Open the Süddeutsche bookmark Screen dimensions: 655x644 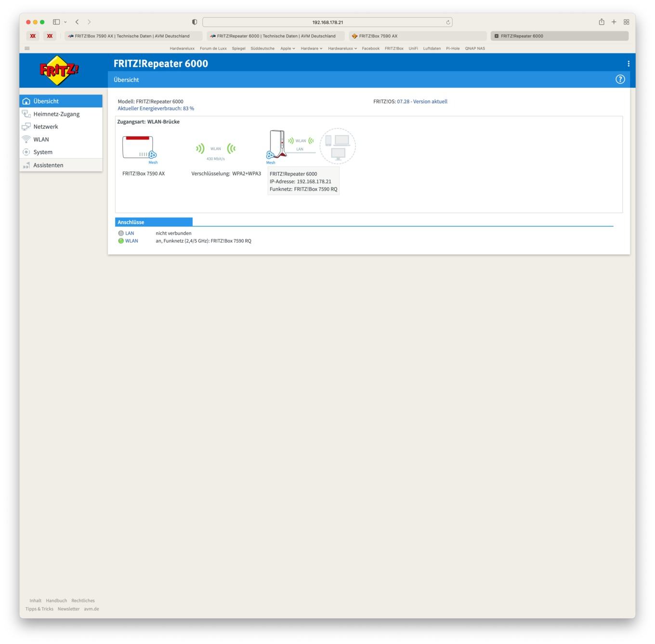(262, 49)
